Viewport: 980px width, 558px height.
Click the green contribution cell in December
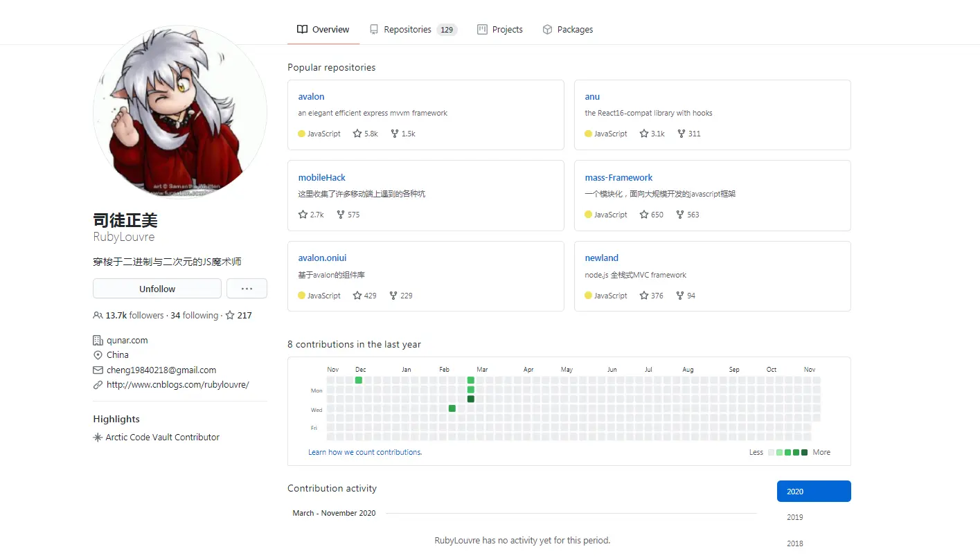(359, 380)
